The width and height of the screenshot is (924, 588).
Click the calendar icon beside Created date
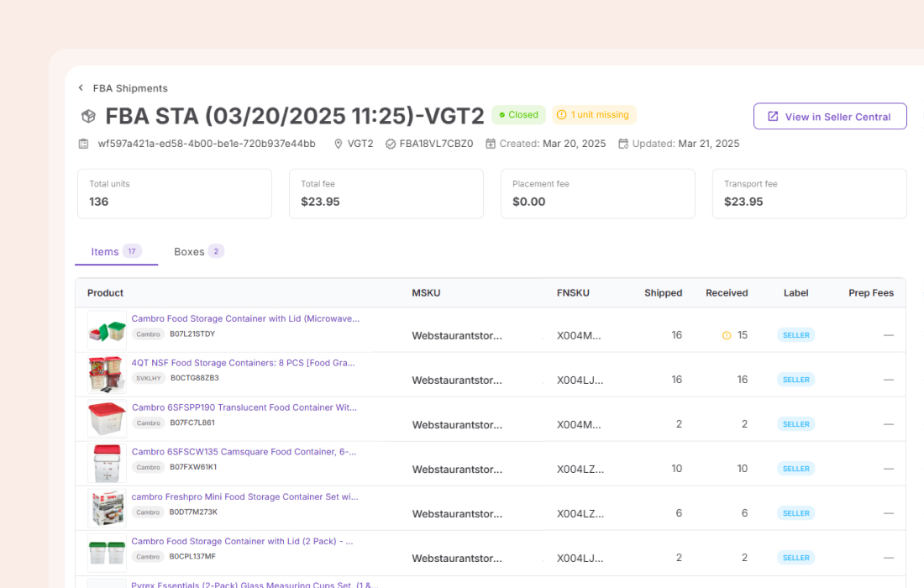point(491,144)
